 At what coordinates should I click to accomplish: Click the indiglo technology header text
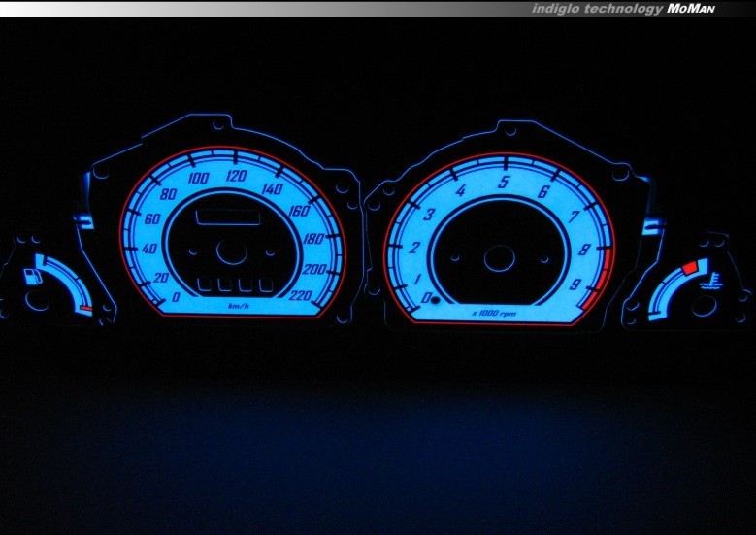tap(597, 8)
